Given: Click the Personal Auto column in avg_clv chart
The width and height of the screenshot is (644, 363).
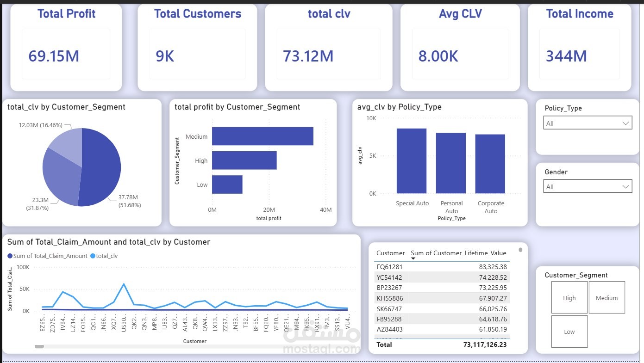Looking at the screenshot, I should pyautogui.click(x=451, y=163).
